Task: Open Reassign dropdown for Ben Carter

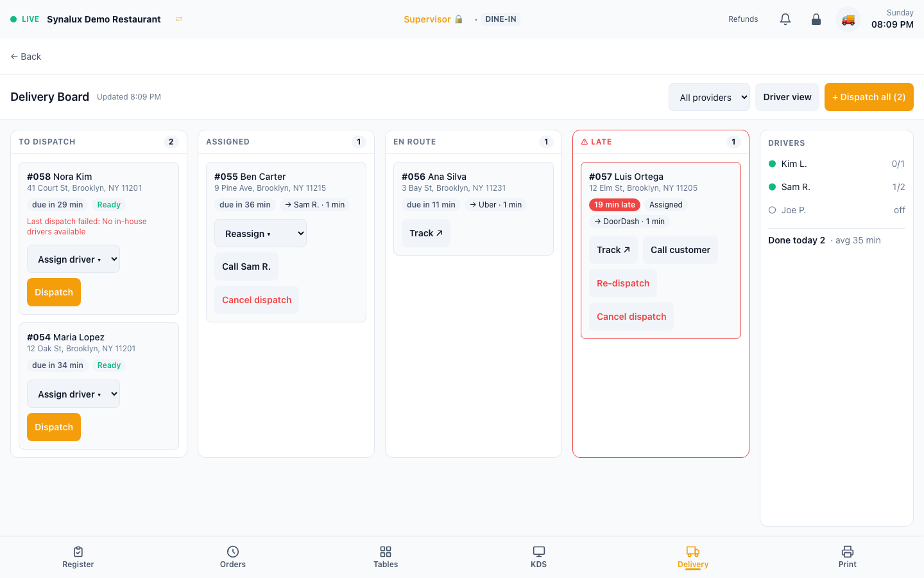Action: click(261, 233)
